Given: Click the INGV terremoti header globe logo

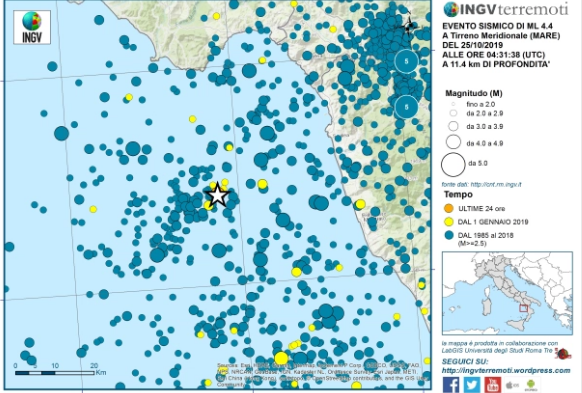Looking at the screenshot, I should click(x=451, y=9).
